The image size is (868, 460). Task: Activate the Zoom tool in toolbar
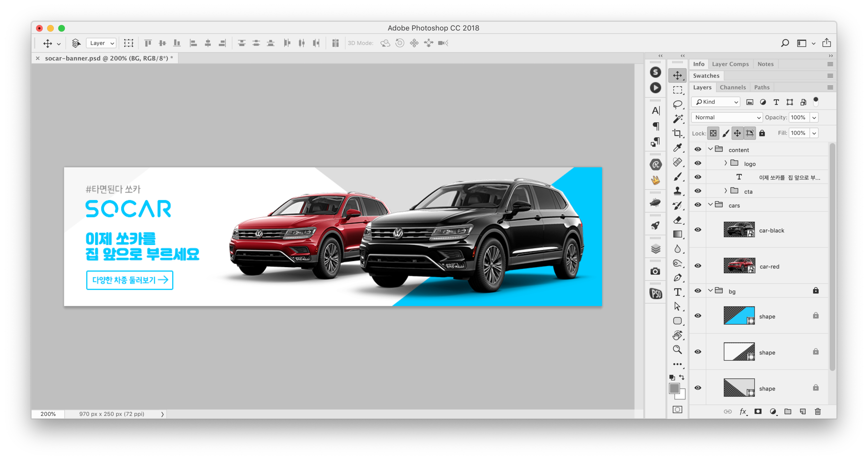coord(677,350)
